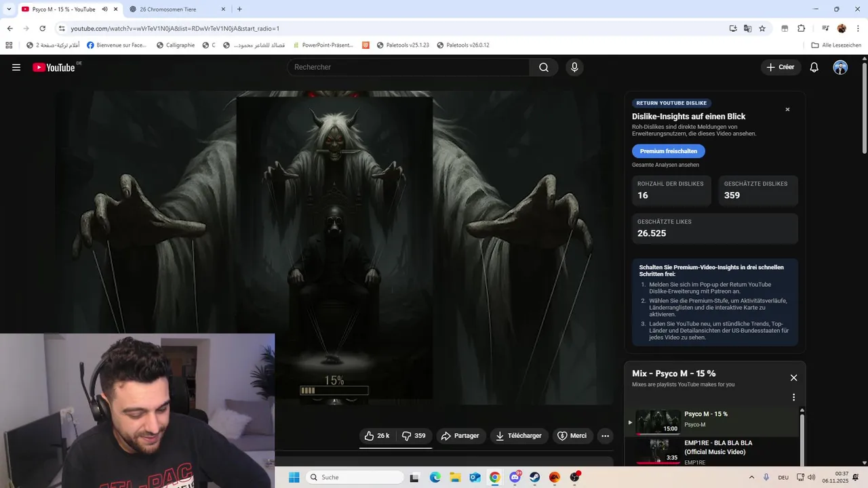Screen dimensions: 868x488
Task: Go back with the browser back arrow
Action: pos(9,28)
